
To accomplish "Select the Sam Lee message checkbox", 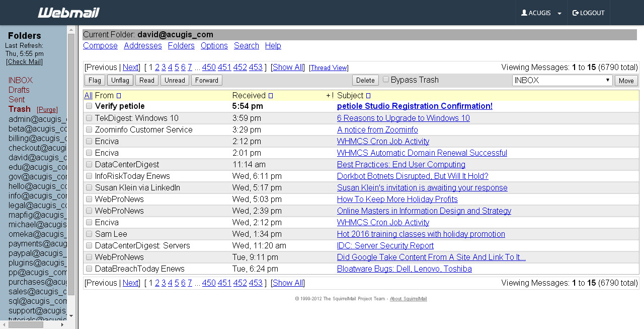I will (x=89, y=234).
